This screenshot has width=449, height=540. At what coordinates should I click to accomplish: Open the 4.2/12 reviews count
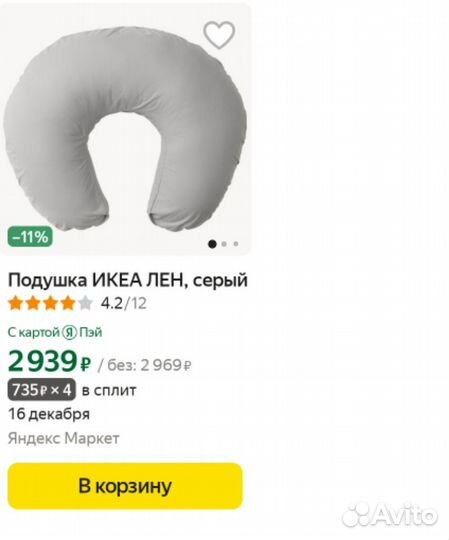pyautogui.click(x=124, y=303)
